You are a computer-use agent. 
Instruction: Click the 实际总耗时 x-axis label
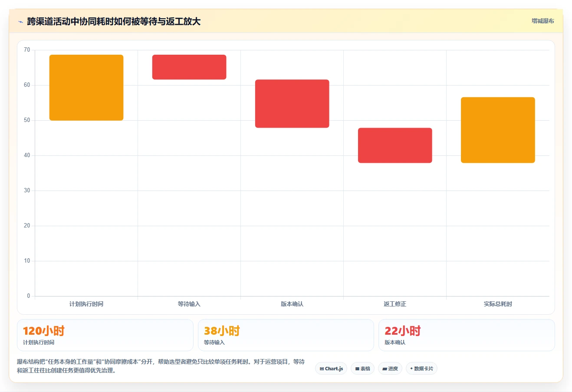(x=498, y=304)
